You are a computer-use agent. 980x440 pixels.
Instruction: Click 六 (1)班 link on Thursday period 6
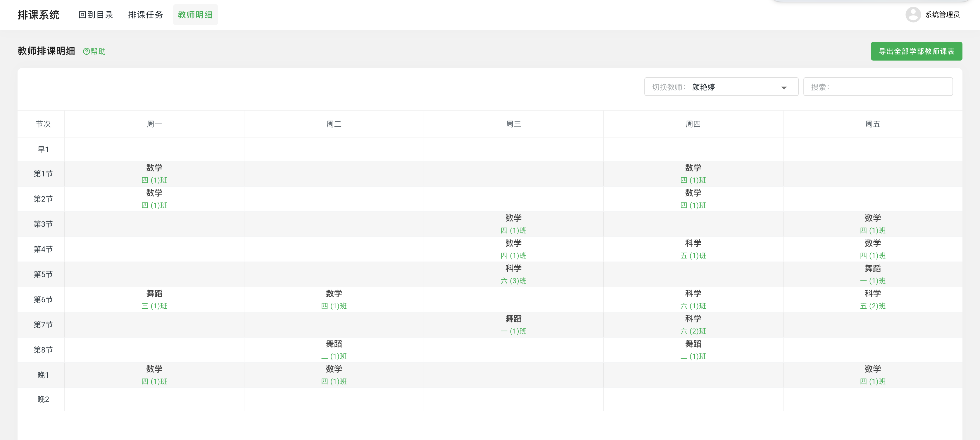693,306
